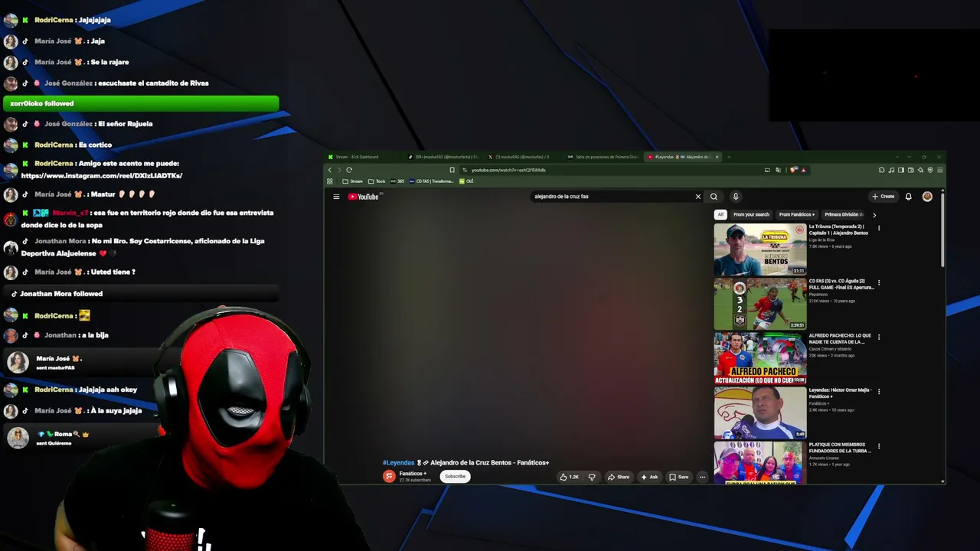This screenshot has width=980, height=551.
Task: Dislike the Alejandro Bentos video
Action: click(x=591, y=477)
